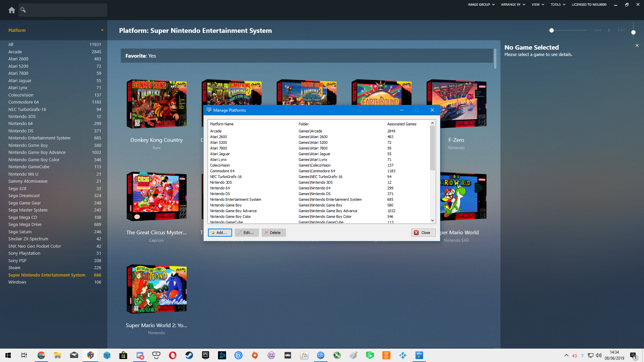Adjust the vertical volume slider knob
The width and height of the screenshot is (644, 362).
[x=633, y=33]
